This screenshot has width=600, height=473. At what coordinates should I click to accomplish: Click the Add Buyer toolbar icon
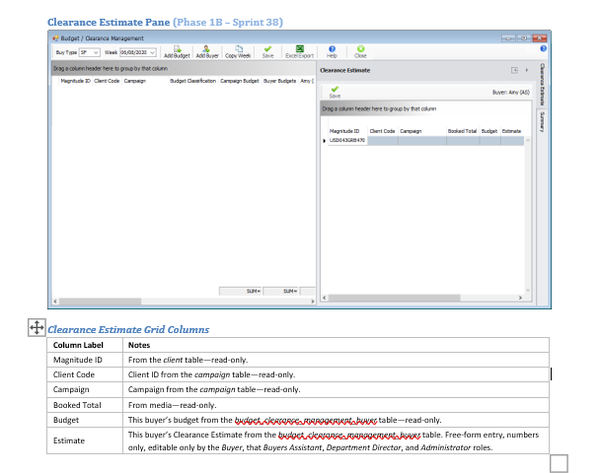207,50
